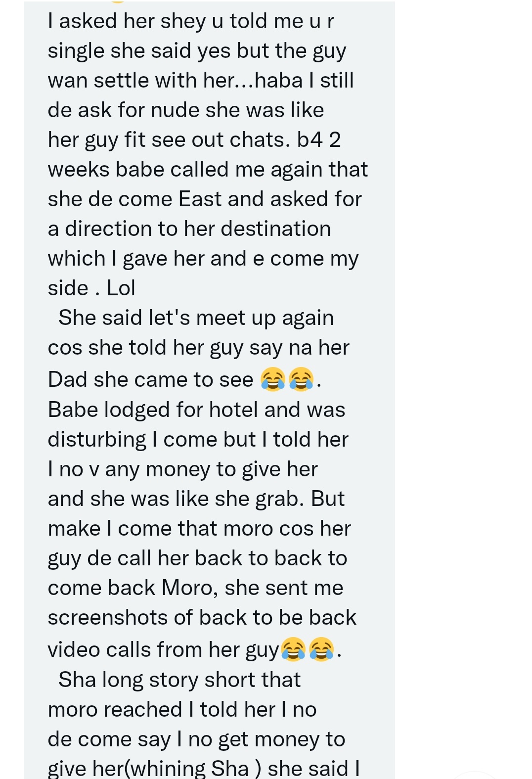532x779 pixels.
Task: Tap the line 'Sha long story short that'
Action: [179, 680]
